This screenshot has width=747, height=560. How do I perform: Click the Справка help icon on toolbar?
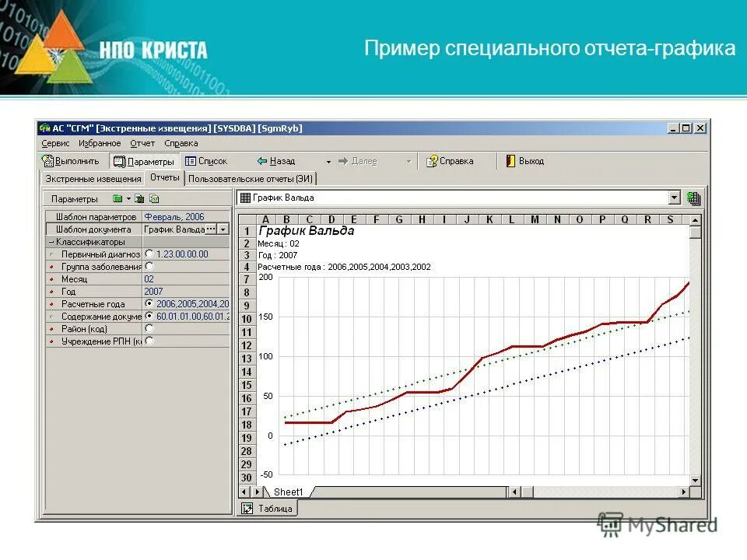431,161
